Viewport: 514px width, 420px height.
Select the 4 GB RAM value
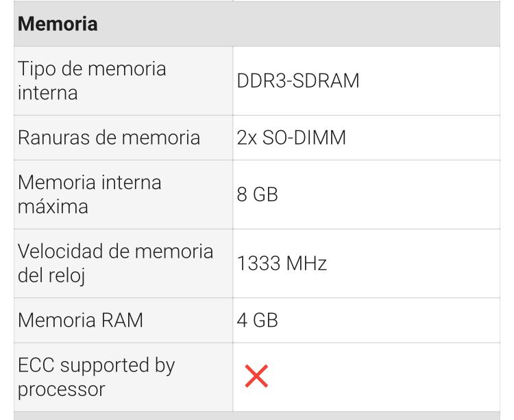(258, 320)
